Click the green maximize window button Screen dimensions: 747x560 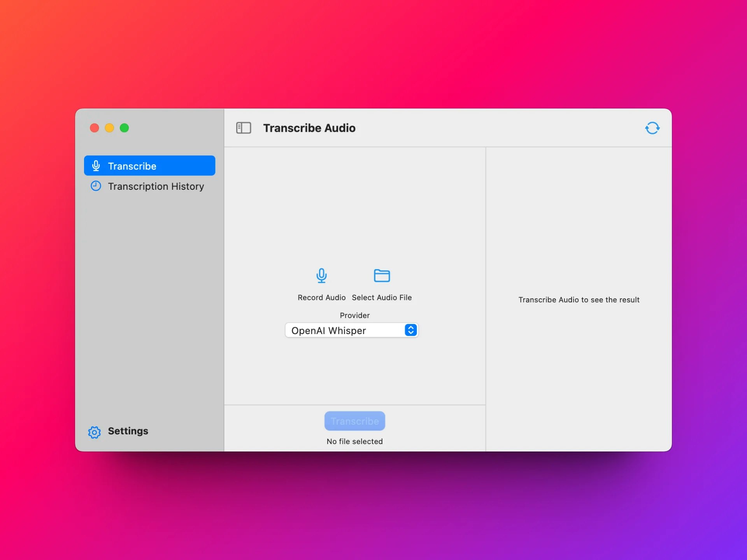coord(124,128)
